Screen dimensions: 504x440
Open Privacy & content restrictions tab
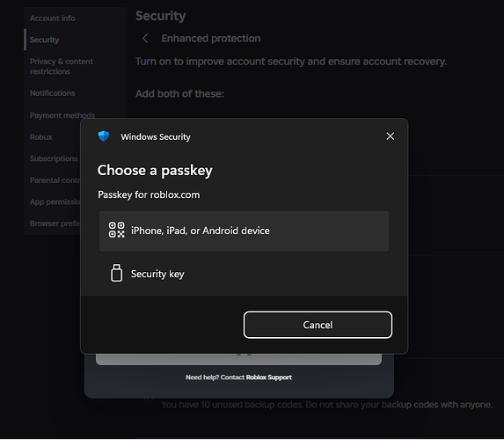point(62,66)
